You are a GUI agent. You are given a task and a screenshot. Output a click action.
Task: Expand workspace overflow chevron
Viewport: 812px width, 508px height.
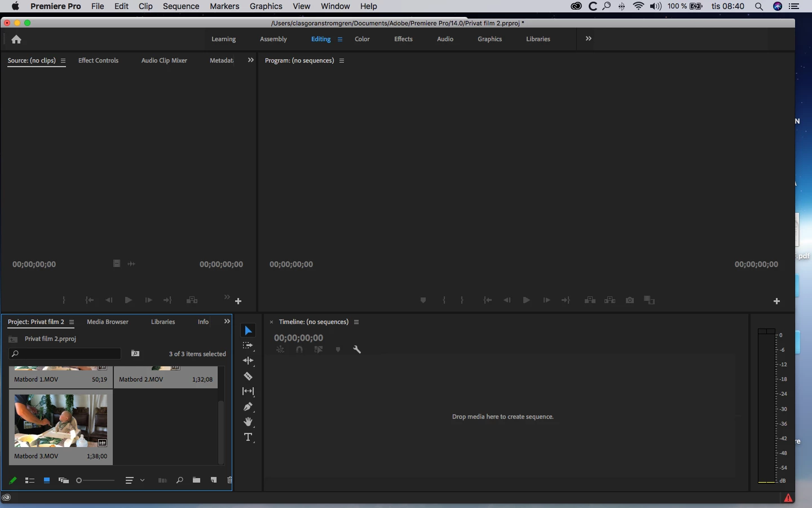tap(589, 39)
